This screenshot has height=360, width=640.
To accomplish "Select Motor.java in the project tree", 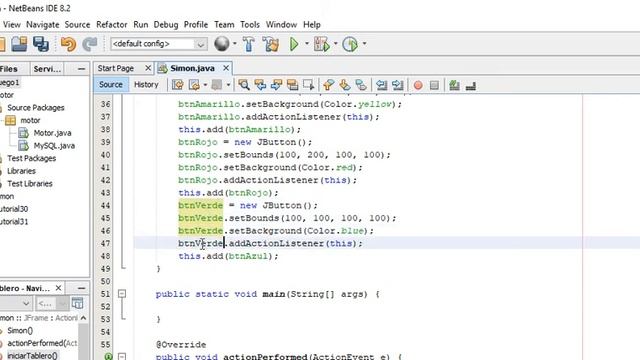I will [x=52, y=133].
